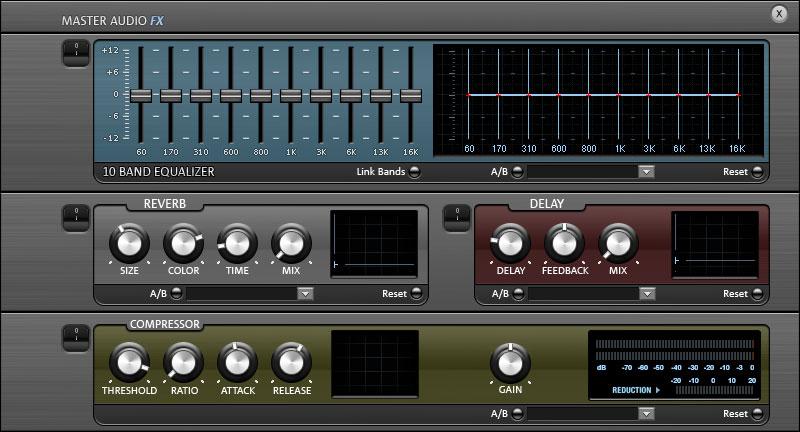This screenshot has width=800, height=432.
Task: Toggle the Reverb power switch
Action: tap(76, 218)
